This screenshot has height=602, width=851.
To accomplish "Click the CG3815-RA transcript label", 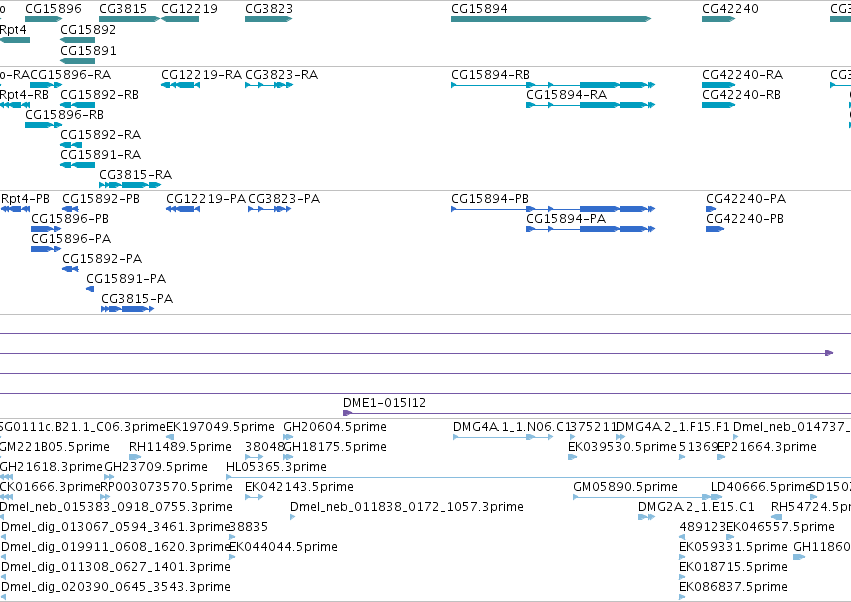I will 135,174.
